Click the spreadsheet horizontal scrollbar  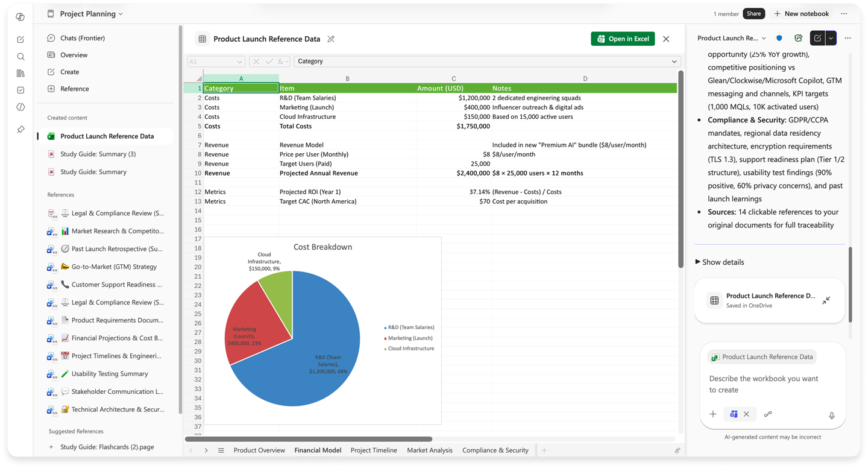(x=309, y=439)
